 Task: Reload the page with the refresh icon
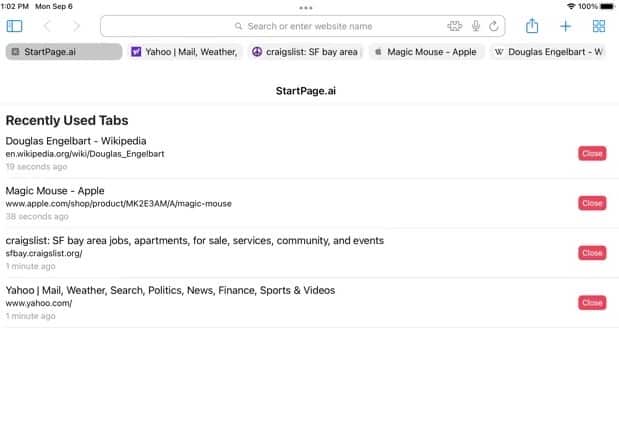point(493,26)
